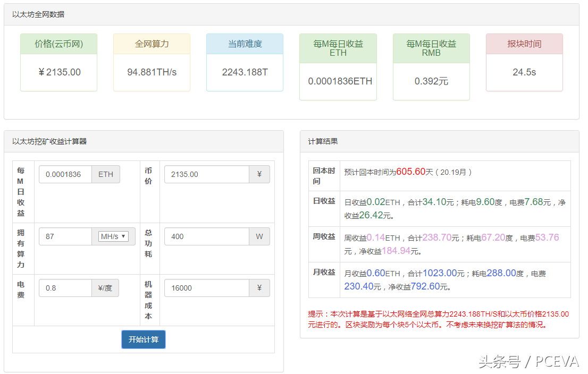588x374 pixels.
Task: Select the 拥有算力 input containing 87
Action: 65,236
